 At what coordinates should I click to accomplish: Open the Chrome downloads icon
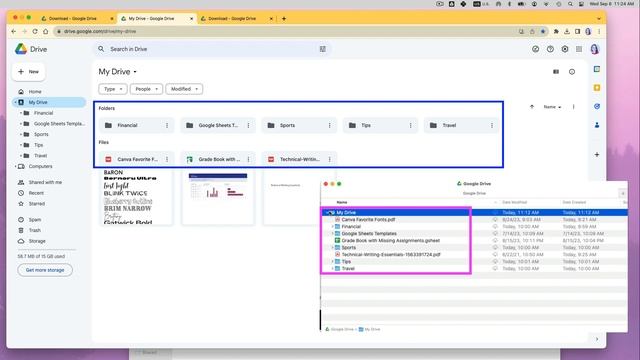567,31
